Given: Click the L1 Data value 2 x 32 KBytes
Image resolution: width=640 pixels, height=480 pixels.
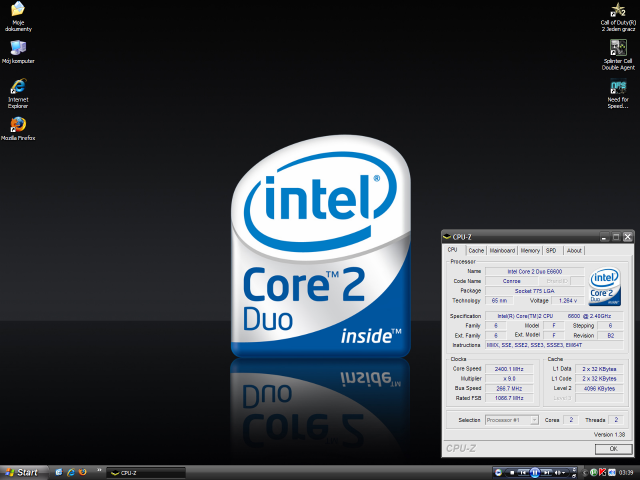Looking at the screenshot, I should pos(599,369).
